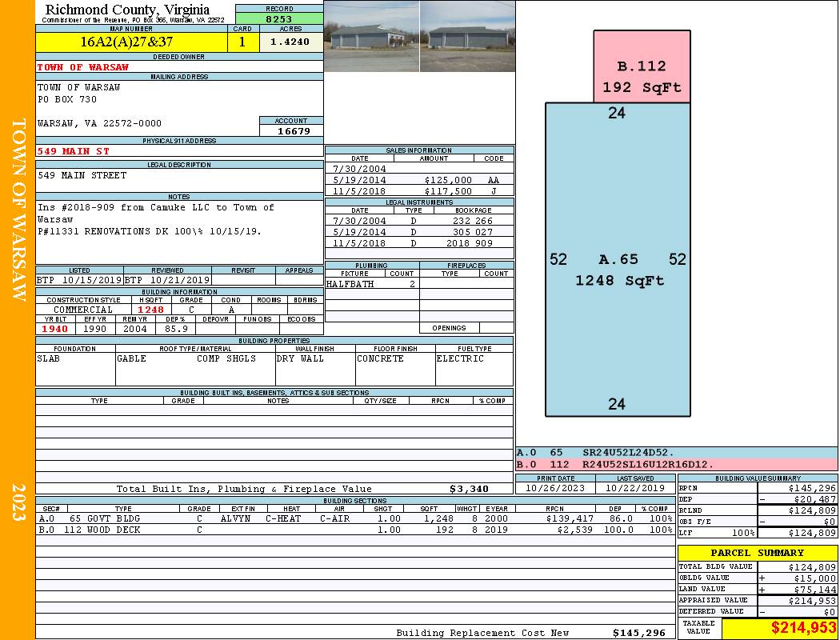Click depreciation percent 85.9
The image size is (840, 640).
coord(176,329)
